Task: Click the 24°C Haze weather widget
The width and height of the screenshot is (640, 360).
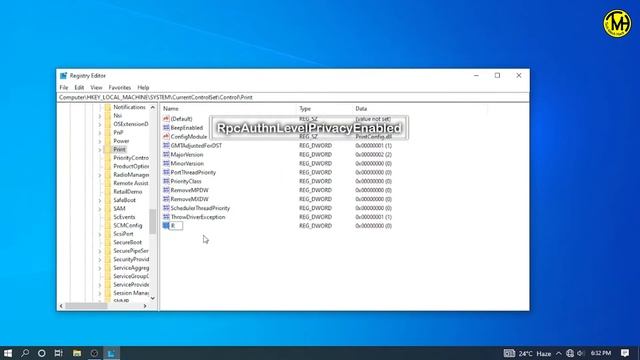Action: pos(527,353)
